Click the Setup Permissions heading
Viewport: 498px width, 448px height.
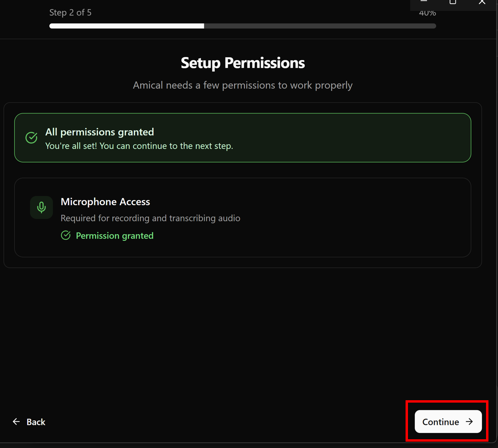click(243, 63)
